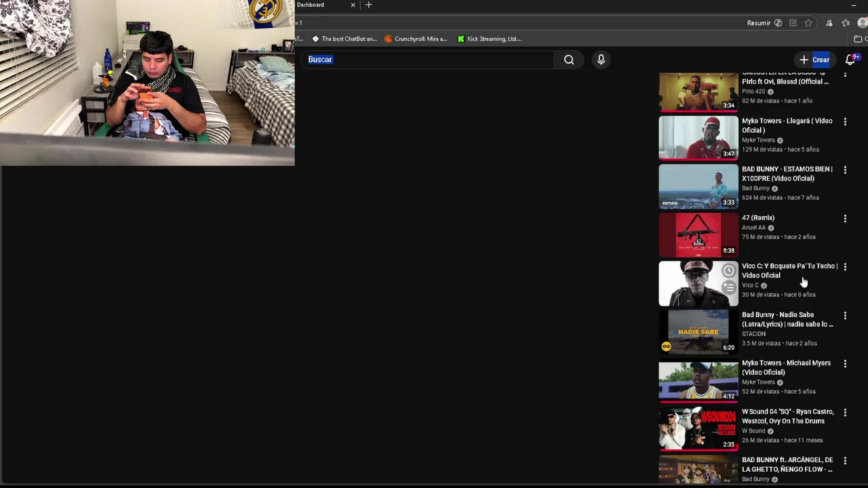This screenshot has width=868, height=488.
Task: Open the Crunchyroll bookmark
Action: tap(416, 39)
